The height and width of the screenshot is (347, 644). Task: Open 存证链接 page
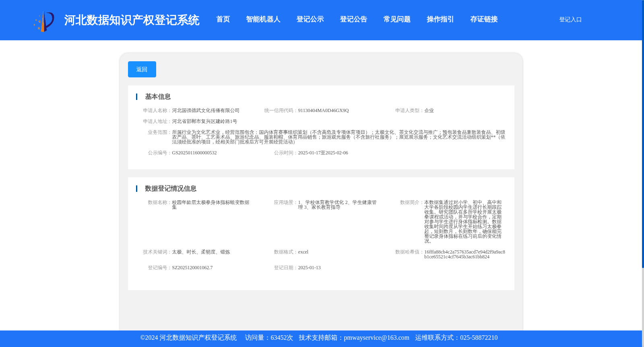(x=484, y=19)
